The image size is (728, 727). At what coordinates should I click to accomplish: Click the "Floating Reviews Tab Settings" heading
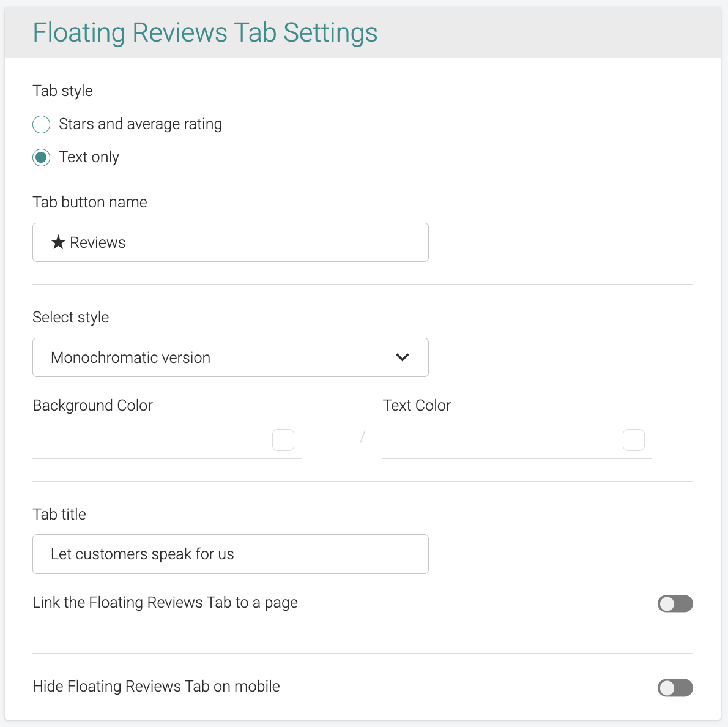(205, 32)
